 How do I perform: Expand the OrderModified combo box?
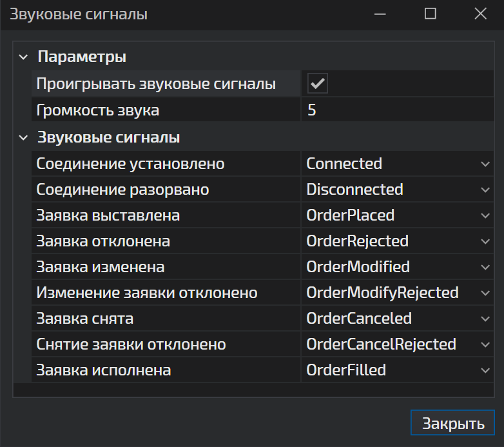pyautogui.click(x=485, y=267)
